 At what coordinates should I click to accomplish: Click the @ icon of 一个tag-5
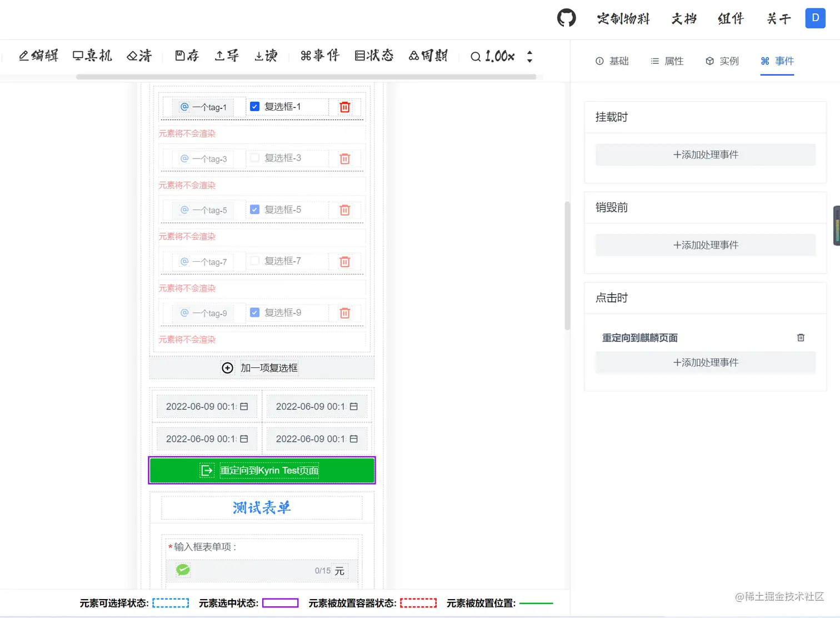(x=184, y=210)
